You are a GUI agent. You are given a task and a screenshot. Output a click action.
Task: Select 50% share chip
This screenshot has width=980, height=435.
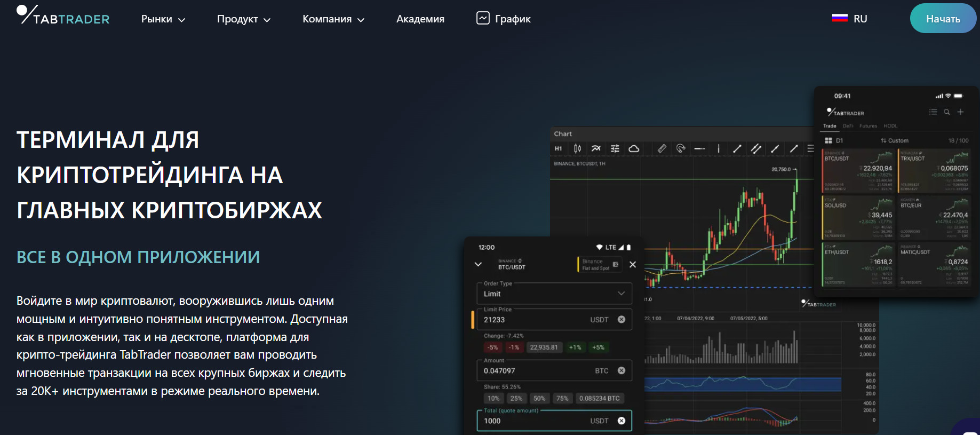click(539, 398)
